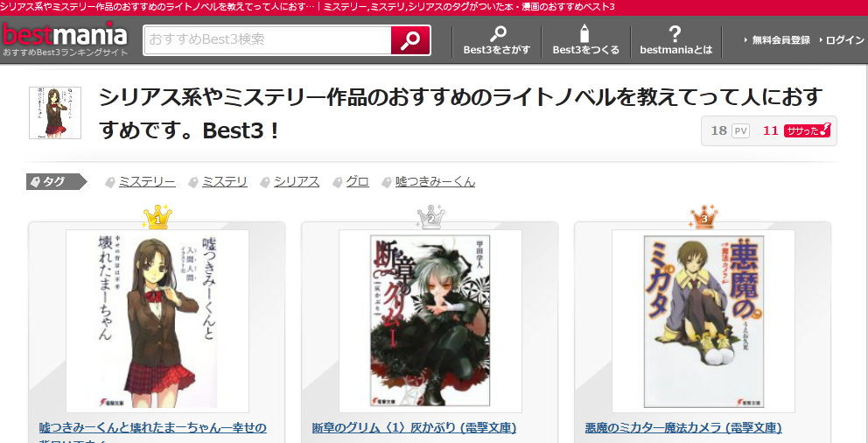Image resolution: width=868 pixels, height=443 pixels.
Task: Open 悪魔のミカタ 魔法カメラ title link
Action: click(683, 427)
